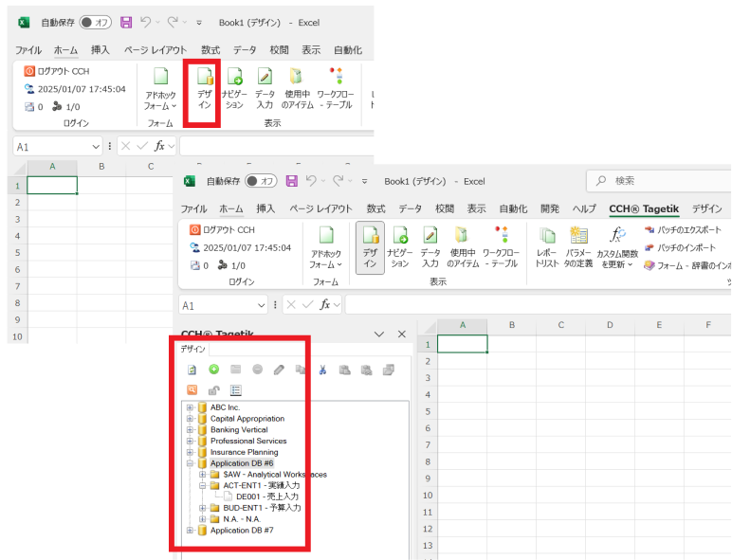Click green add icon in Tagetik design pane
This screenshot has width=732, height=560.
[x=213, y=370]
